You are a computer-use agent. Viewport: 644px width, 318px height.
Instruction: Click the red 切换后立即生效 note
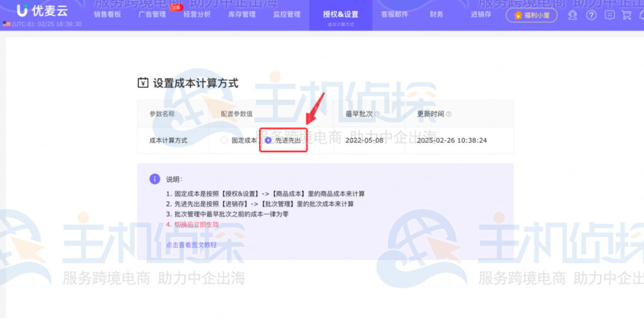coord(192,224)
